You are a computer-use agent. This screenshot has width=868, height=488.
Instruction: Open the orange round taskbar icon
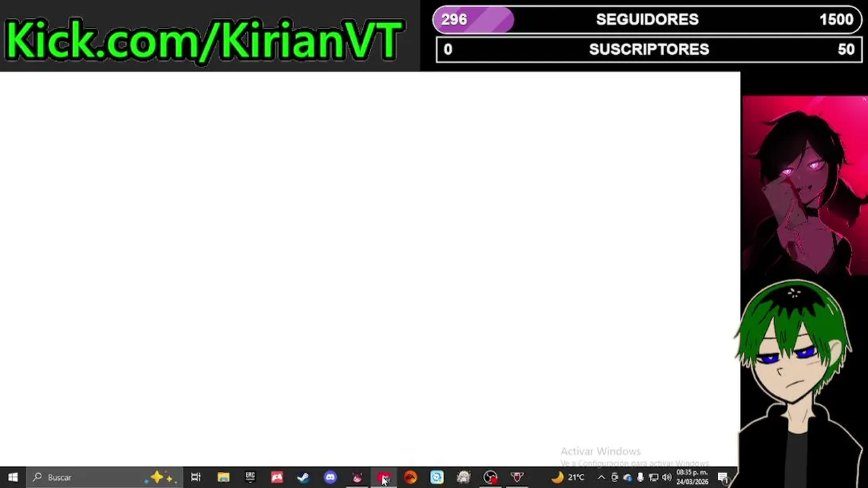pyautogui.click(x=410, y=477)
